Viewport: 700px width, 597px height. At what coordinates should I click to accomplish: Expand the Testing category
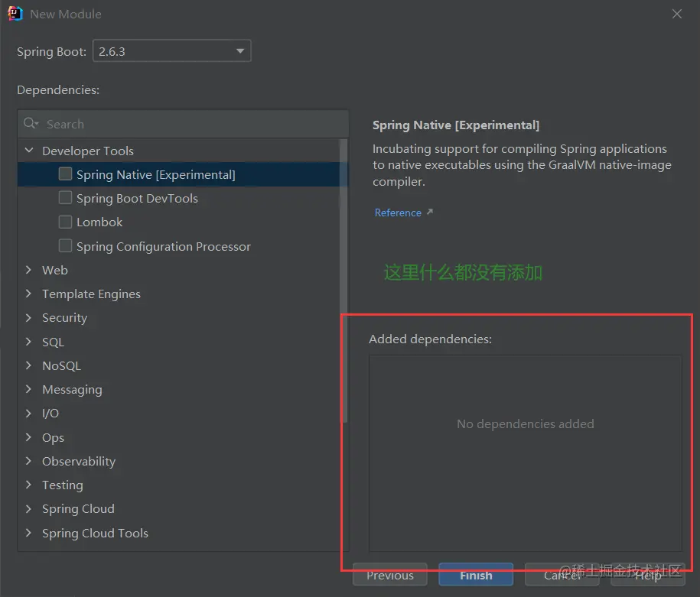(x=28, y=484)
